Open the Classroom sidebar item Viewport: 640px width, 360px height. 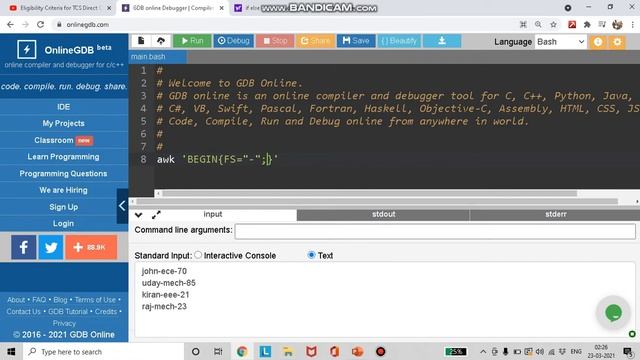64,140
